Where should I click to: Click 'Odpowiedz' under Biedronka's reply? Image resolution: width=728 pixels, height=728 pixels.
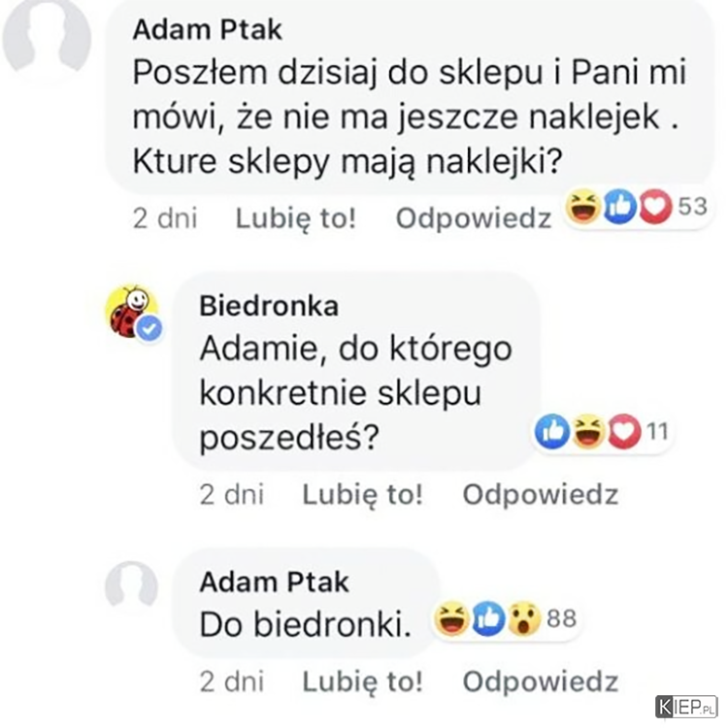pos(541,494)
